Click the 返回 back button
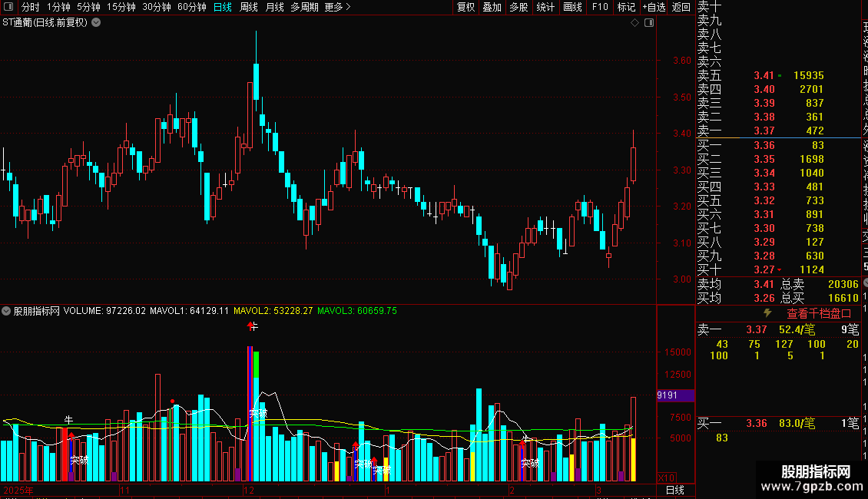Image resolution: width=868 pixels, height=499 pixels. point(681,7)
